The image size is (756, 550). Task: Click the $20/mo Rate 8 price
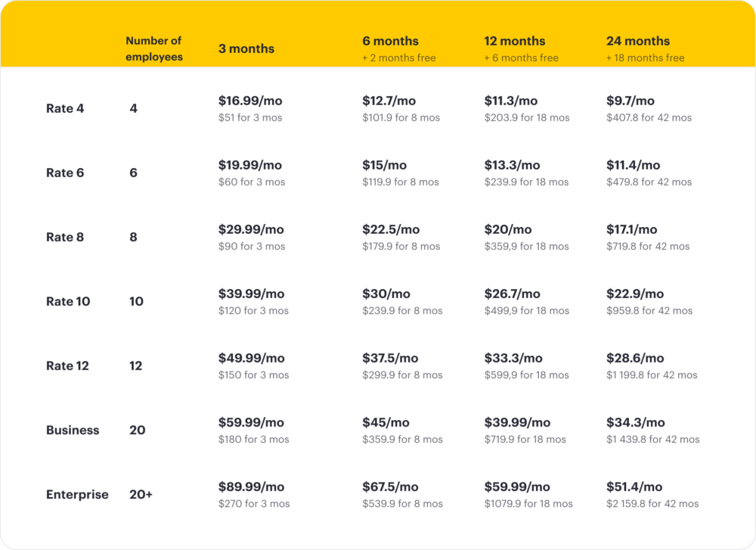click(508, 229)
